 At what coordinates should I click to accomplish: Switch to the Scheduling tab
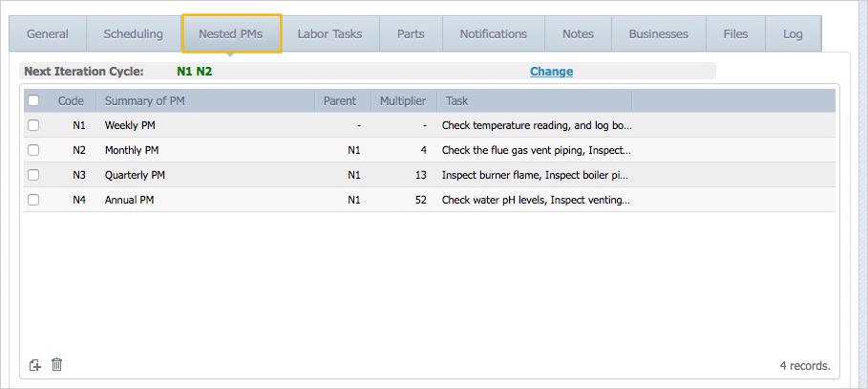[133, 33]
